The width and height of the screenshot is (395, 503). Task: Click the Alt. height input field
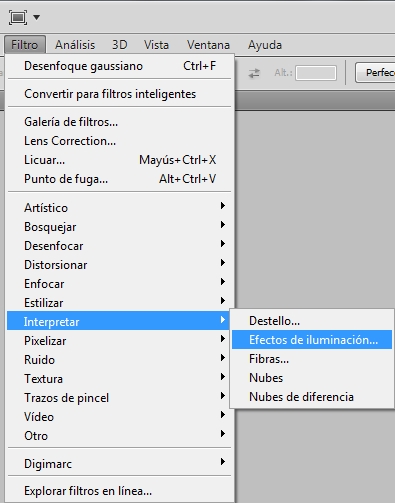(x=316, y=73)
